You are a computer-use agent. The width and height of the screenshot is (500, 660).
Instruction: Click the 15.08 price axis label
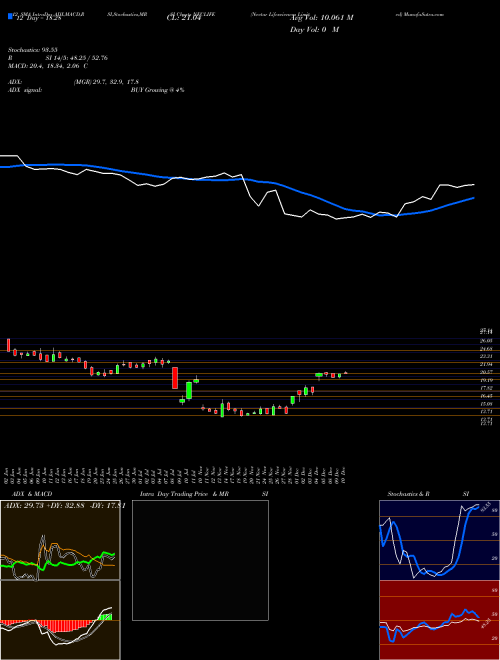pyautogui.click(x=486, y=403)
